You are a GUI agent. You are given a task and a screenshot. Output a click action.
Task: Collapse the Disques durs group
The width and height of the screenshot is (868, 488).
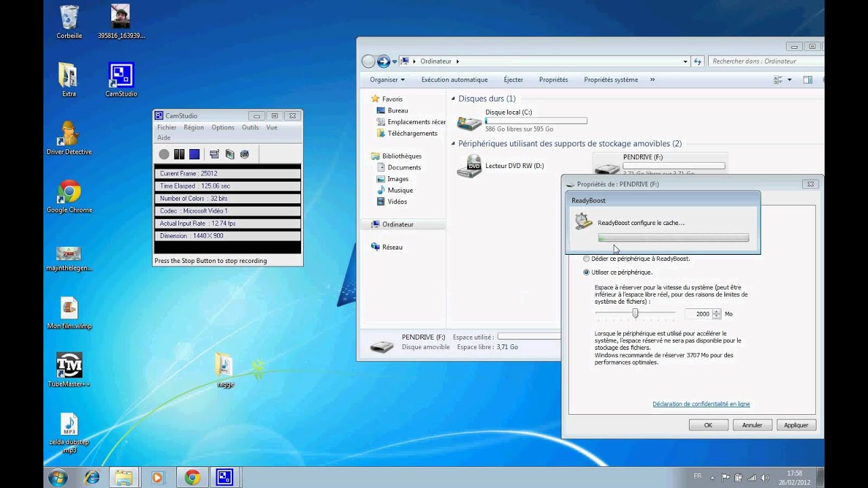[454, 98]
